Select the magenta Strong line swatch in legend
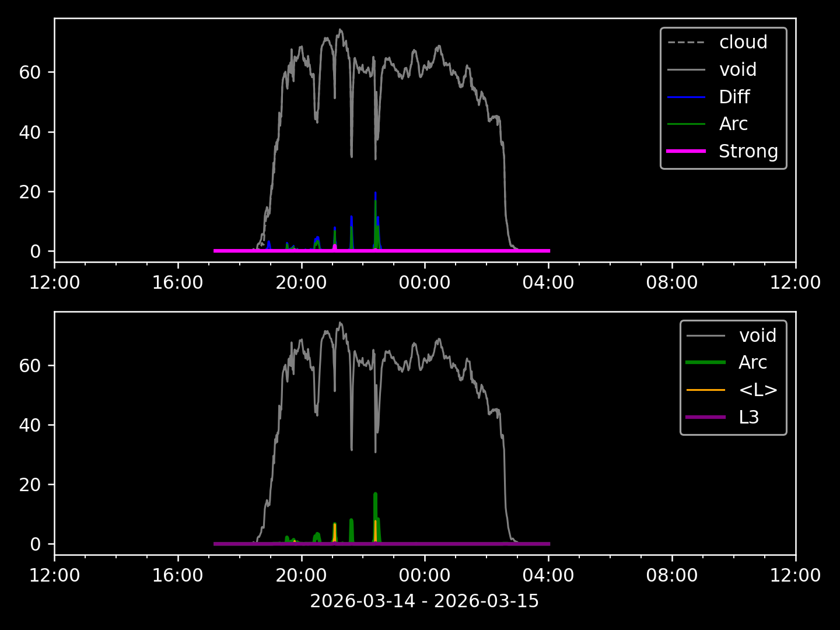This screenshot has height=630, width=840. [x=686, y=151]
